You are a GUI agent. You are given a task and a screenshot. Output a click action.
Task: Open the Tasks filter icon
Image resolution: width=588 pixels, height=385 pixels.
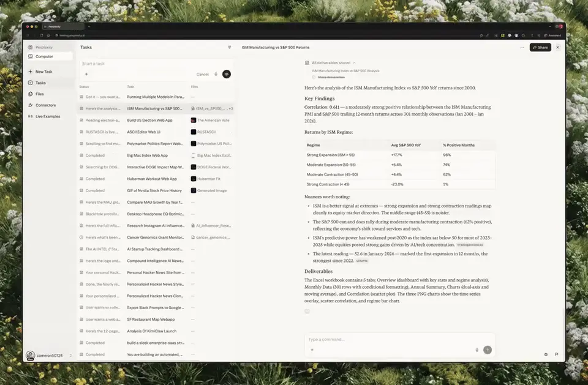coord(230,47)
